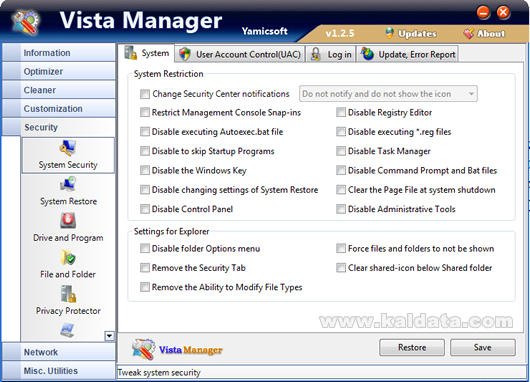The height and width of the screenshot is (382, 530).
Task: Enable Disable Registry Editor checkbox
Action: coord(341,112)
